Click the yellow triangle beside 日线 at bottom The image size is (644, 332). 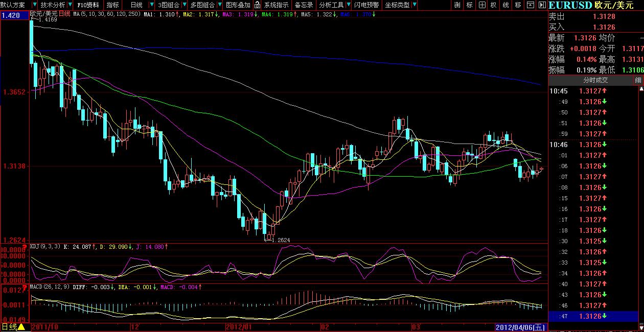(21, 326)
